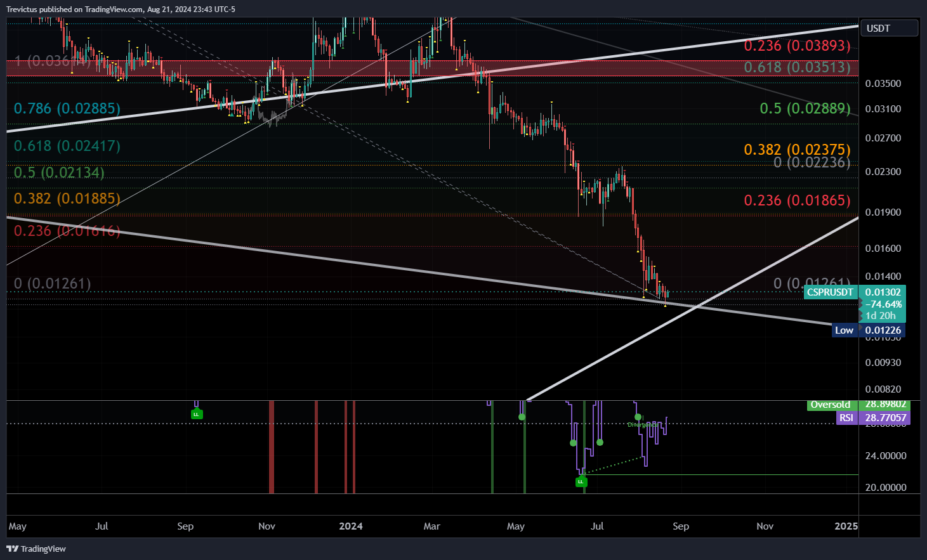Click the 2025 time axis label
Image resolution: width=927 pixels, height=560 pixels.
tap(846, 526)
